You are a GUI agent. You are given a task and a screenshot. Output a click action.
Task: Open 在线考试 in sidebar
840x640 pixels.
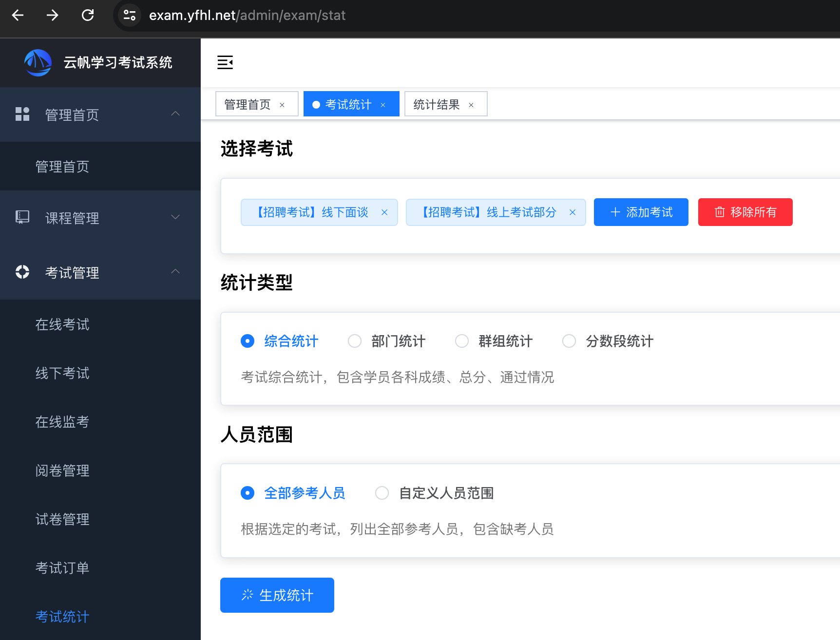[100, 324]
